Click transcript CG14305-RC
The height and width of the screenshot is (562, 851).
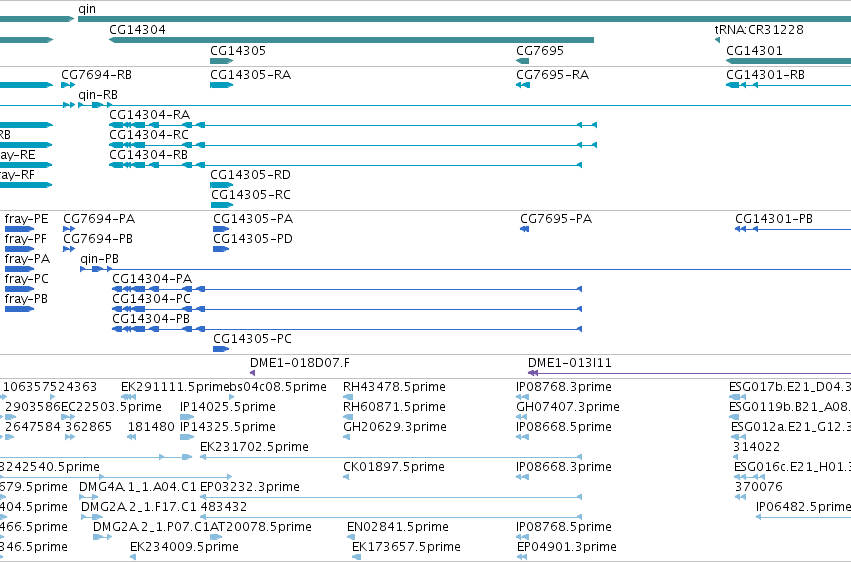pyautogui.click(x=221, y=205)
